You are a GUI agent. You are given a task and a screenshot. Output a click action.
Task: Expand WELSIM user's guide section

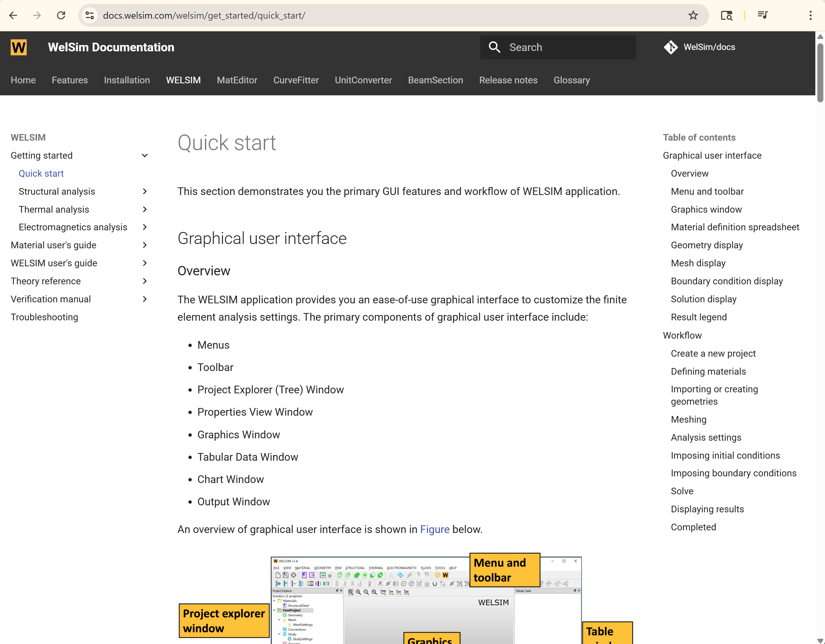(145, 263)
